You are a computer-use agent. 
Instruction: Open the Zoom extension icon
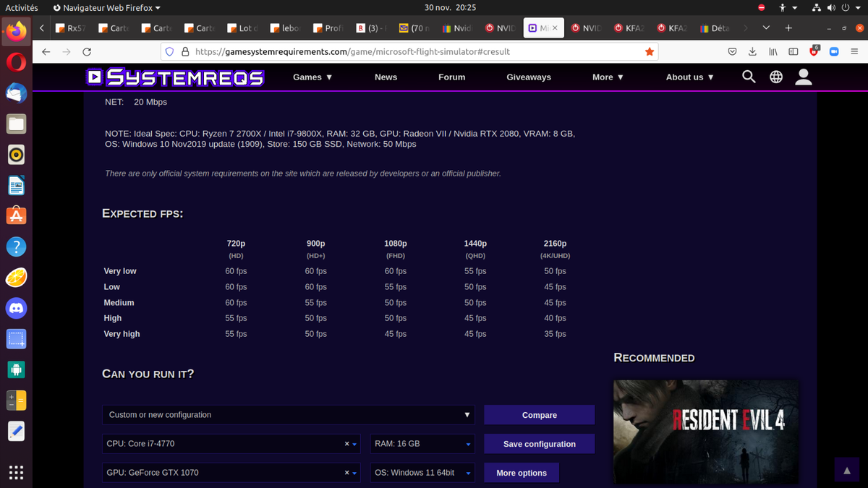(x=833, y=52)
